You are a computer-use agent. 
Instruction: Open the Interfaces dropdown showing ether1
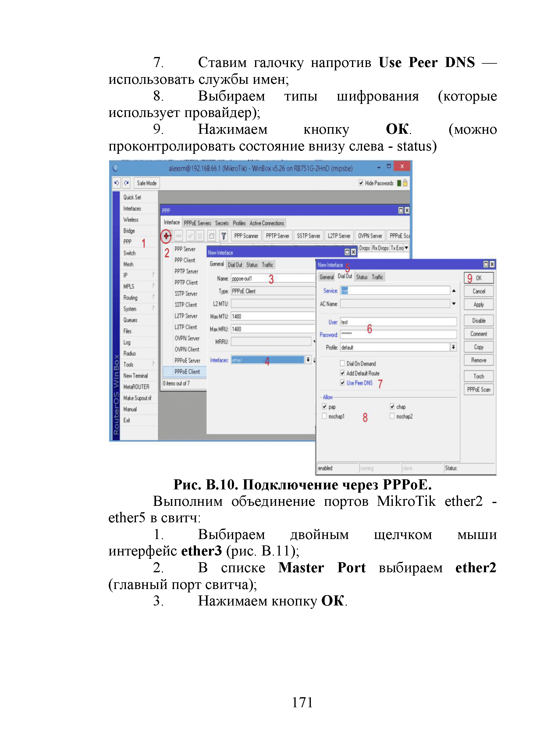click(x=308, y=360)
